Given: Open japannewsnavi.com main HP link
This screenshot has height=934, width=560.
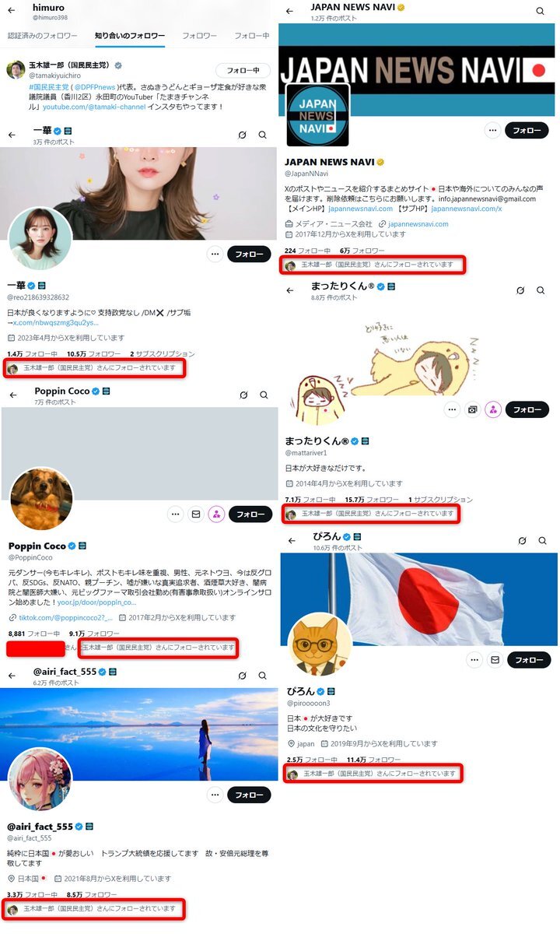Looking at the screenshot, I should [360, 209].
